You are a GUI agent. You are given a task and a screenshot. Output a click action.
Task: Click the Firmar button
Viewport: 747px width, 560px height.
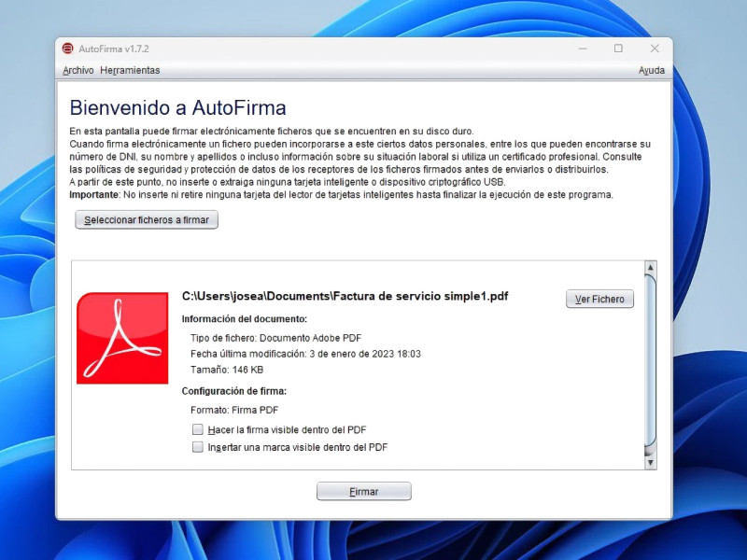(x=364, y=492)
